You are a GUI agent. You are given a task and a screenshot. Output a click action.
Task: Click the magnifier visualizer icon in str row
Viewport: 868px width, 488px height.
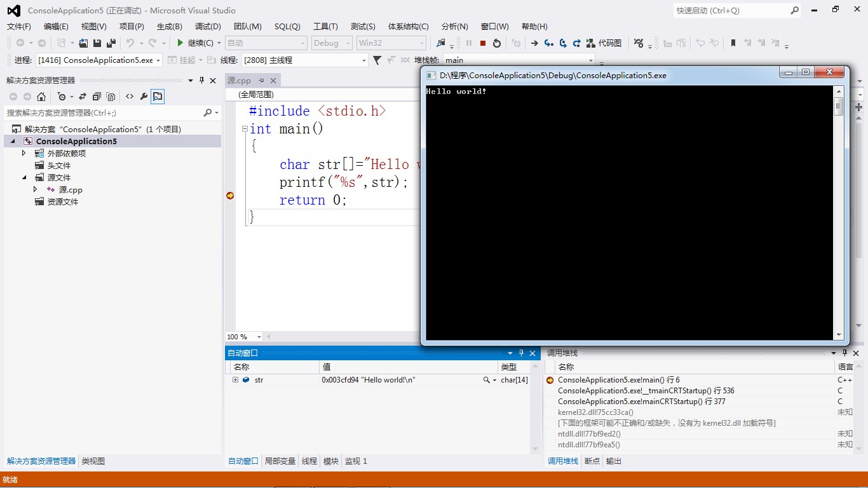(486, 380)
